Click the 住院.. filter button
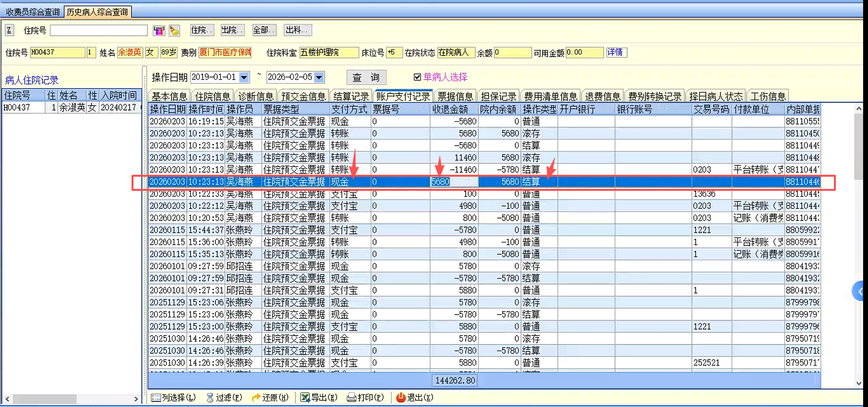This screenshot has width=868, height=407. point(201,30)
